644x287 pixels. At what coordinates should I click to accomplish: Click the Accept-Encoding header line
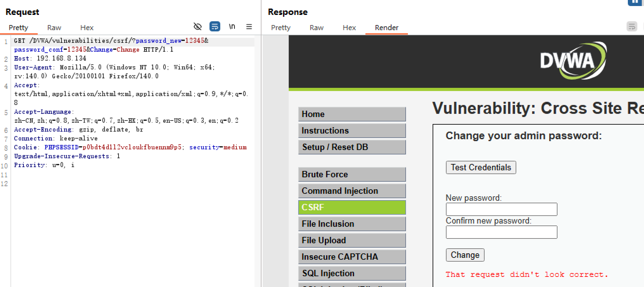pos(79,129)
